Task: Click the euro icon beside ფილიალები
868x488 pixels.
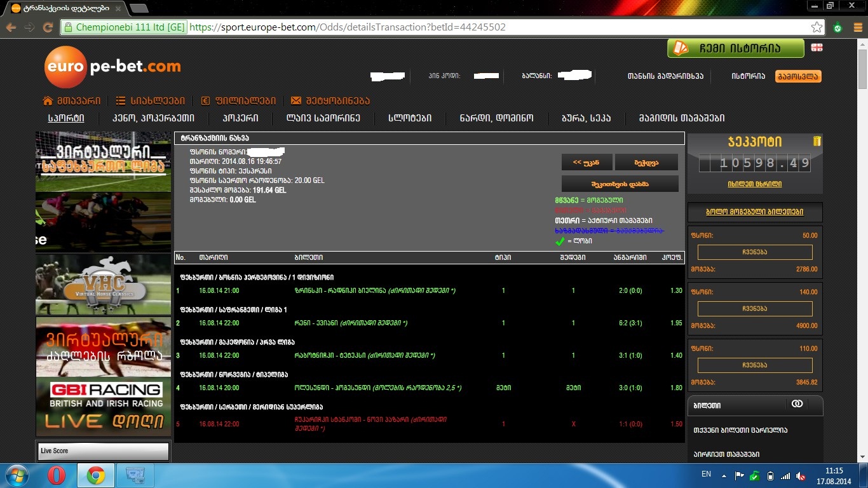Action: (205, 100)
